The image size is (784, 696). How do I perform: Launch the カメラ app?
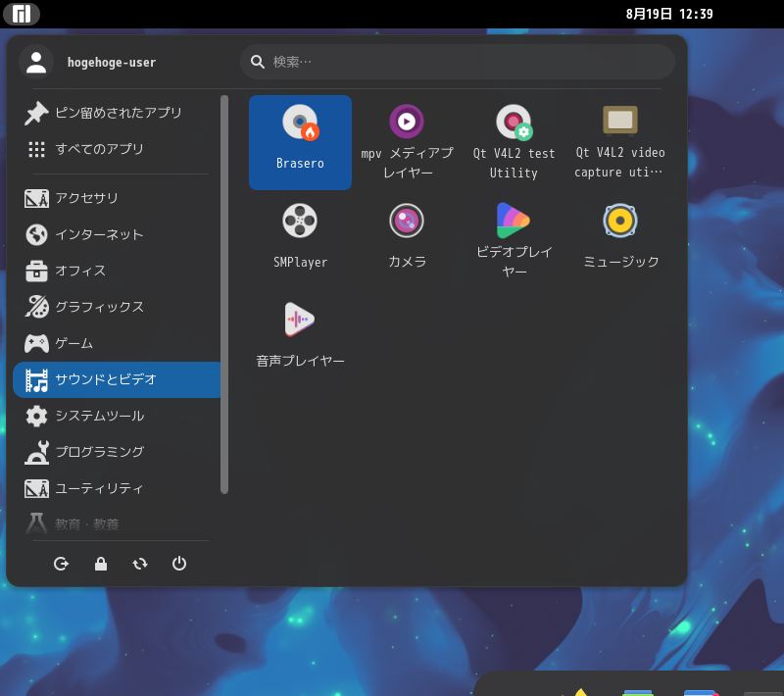(407, 241)
